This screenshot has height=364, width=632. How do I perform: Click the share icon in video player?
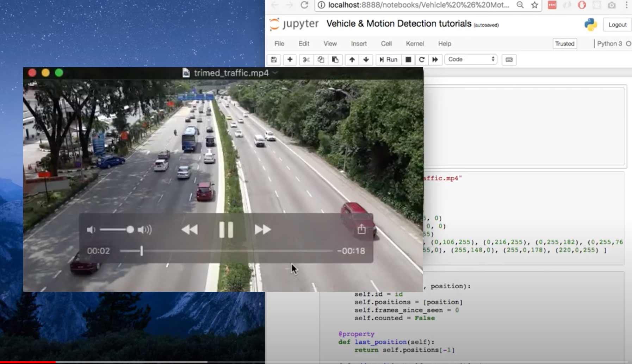pyautogui.click(x=361, y=230)
